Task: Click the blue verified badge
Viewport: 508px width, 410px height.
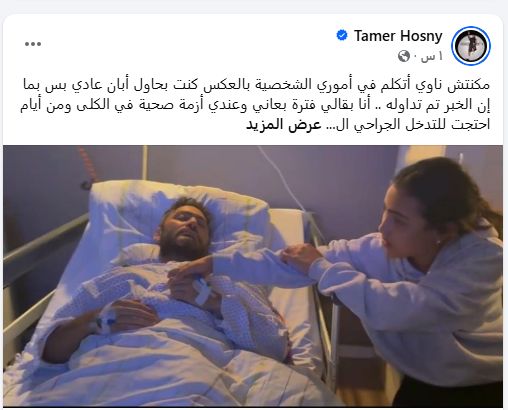Action: [x=342, y=35]
